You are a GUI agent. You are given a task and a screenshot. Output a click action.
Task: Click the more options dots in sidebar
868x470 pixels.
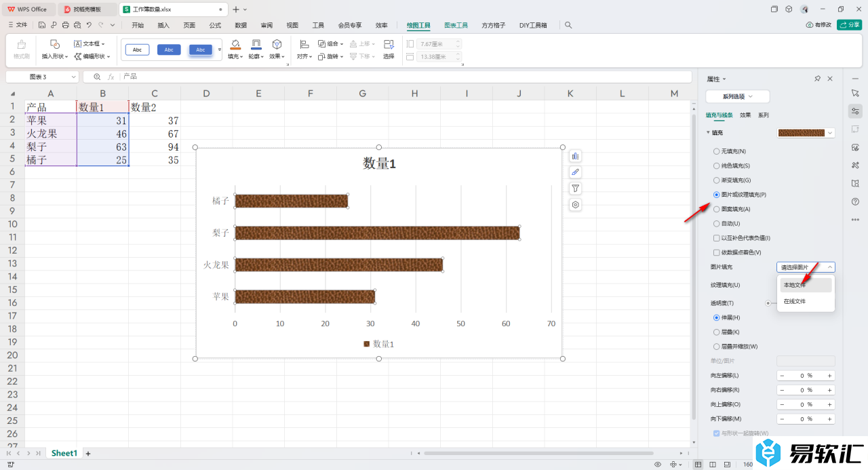click(x=855, y=219)
